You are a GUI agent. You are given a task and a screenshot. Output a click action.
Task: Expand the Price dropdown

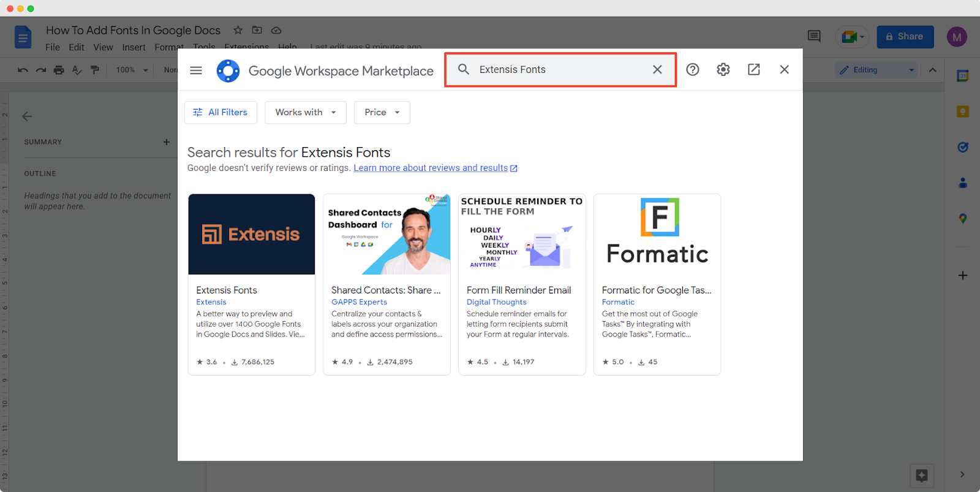[382, 112]
